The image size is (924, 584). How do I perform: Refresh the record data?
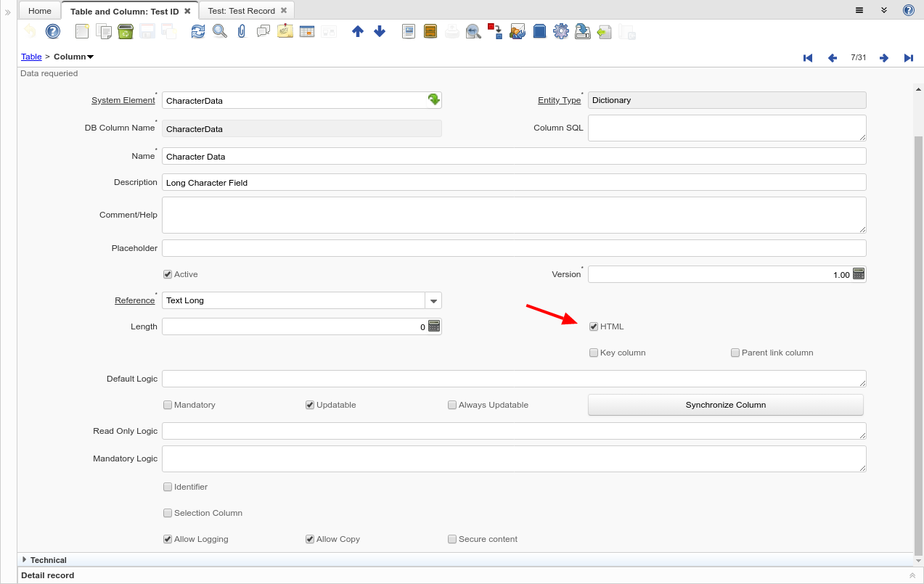pos(198,31)
